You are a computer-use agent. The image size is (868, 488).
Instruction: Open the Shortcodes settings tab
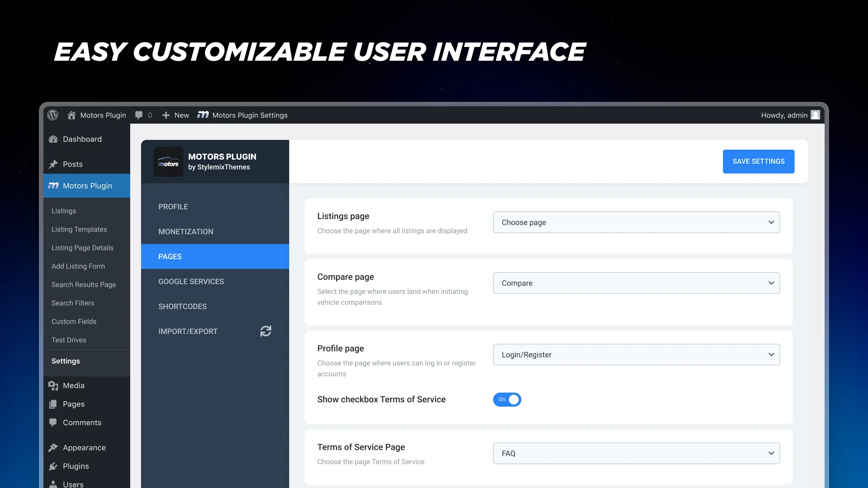(x=215, y=307)
